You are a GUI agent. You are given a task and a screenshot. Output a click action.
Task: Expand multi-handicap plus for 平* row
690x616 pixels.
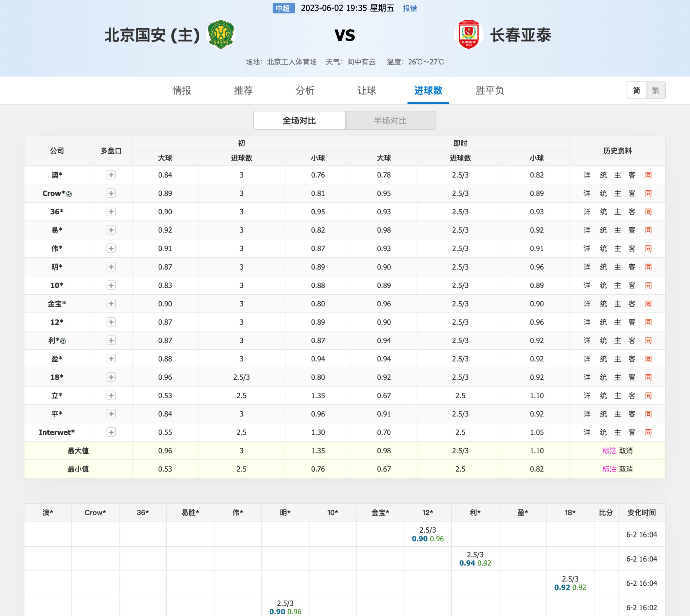(111, 414)
